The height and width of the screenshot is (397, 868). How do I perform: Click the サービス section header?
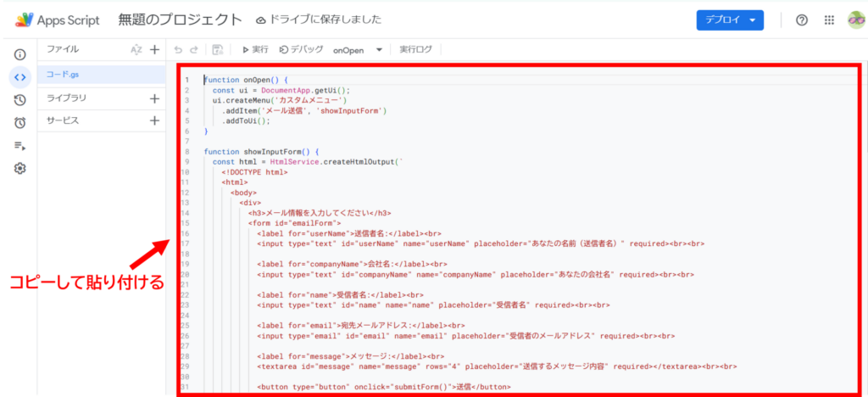63,120
